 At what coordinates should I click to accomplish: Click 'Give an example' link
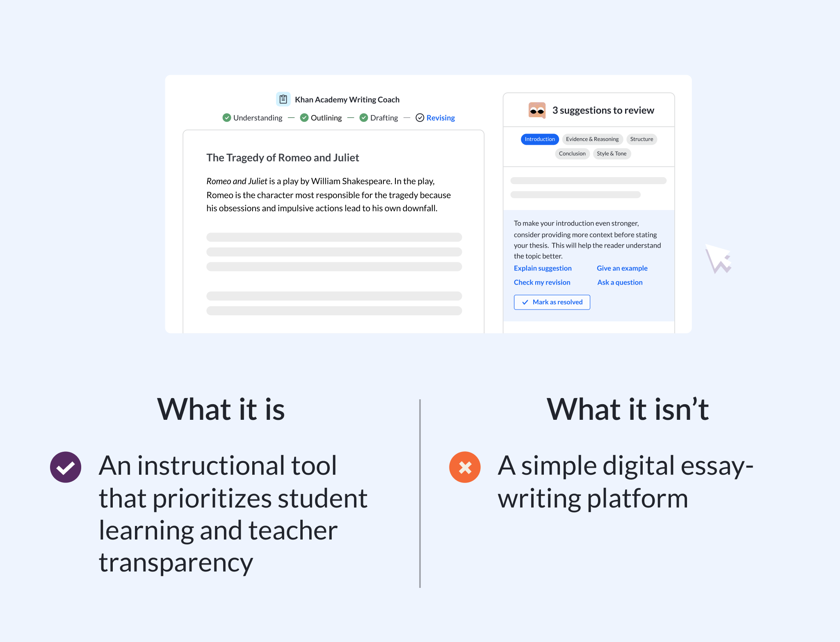621,268
